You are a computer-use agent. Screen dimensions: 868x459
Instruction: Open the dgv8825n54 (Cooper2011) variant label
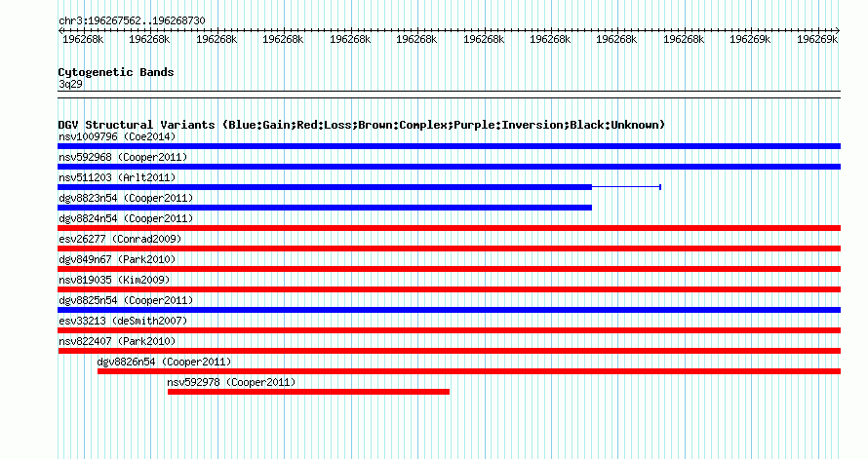(126, 300)
